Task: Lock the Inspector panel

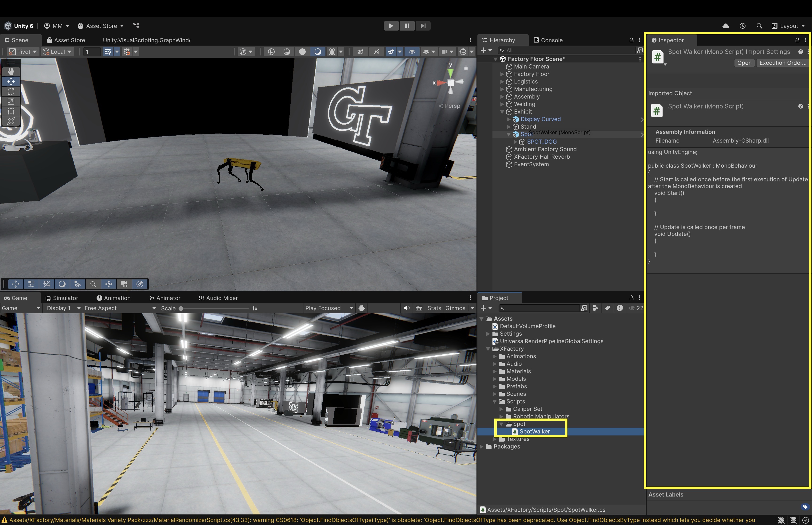Action: point(797,40)
